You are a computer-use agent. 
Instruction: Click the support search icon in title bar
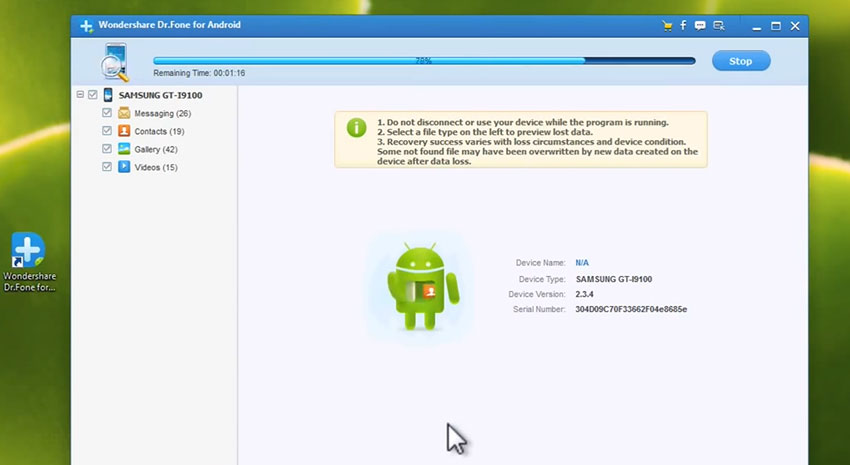pos(719,25)
